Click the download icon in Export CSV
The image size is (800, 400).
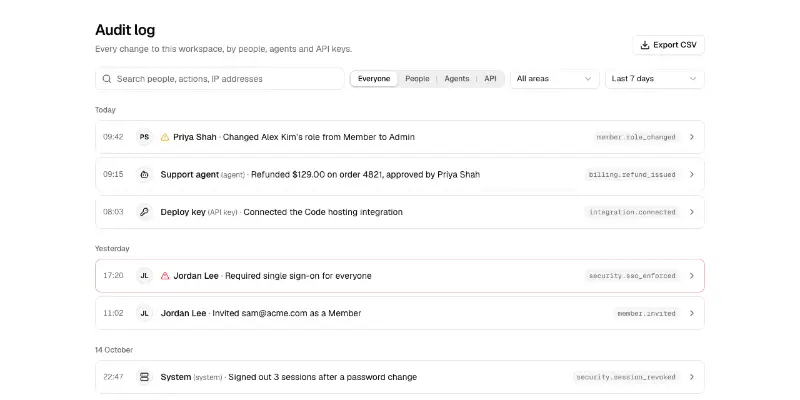(x=645, y=45)
